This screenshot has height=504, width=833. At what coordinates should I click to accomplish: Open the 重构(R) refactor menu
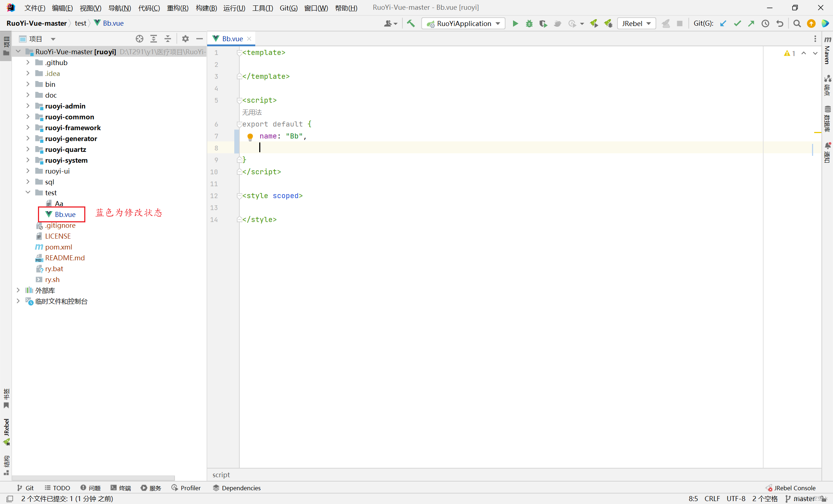click(177, 8)
